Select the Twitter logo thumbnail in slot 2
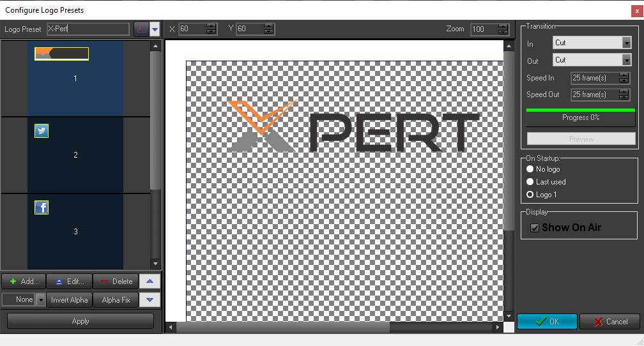This screenshot has width=644, height=346. pos(42,130)
